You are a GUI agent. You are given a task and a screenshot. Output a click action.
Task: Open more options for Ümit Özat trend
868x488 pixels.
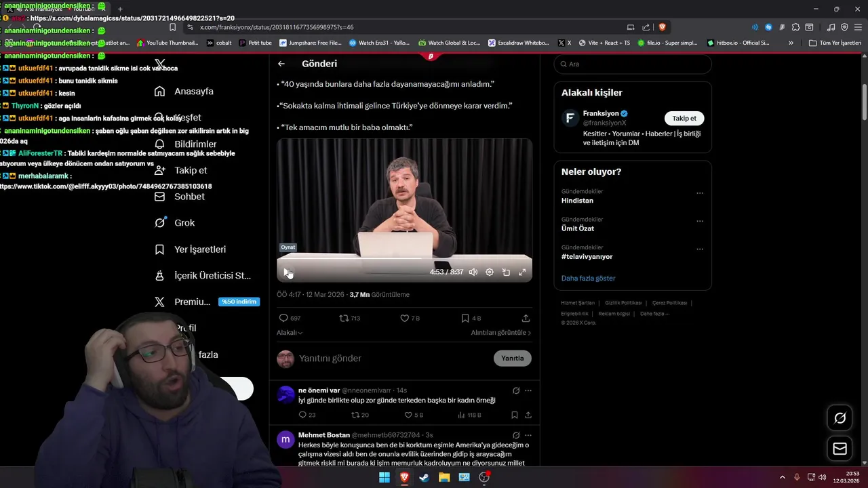tap(700, 221)
